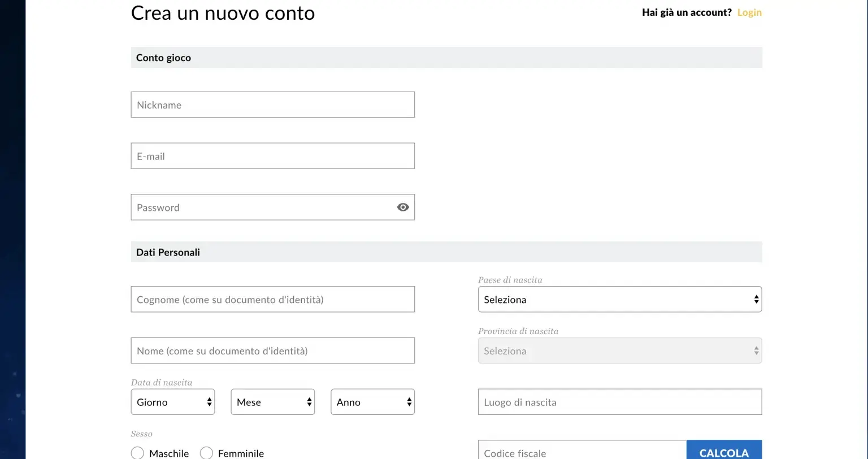The width and height of the screenshot is (868, 459).
Task: Expand the Provincia di nascita selector
Action: [619, 350]
